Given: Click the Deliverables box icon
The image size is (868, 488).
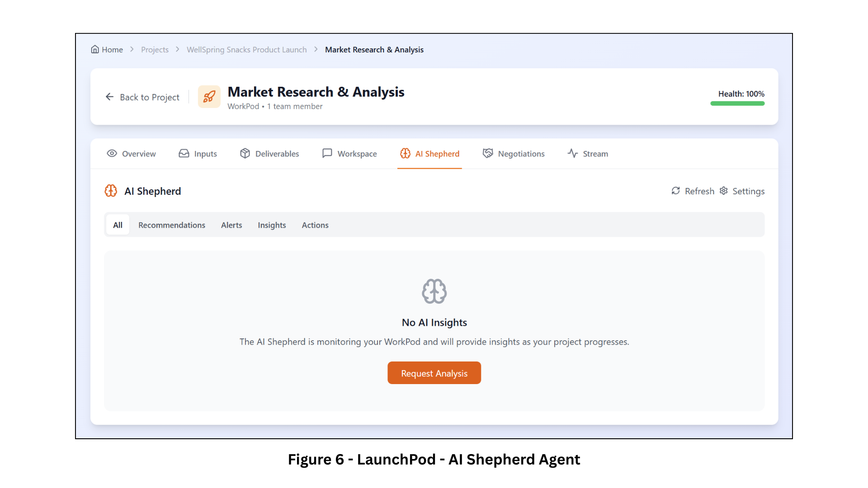Looking at the screenshot, I should click(x=245, y=154).
